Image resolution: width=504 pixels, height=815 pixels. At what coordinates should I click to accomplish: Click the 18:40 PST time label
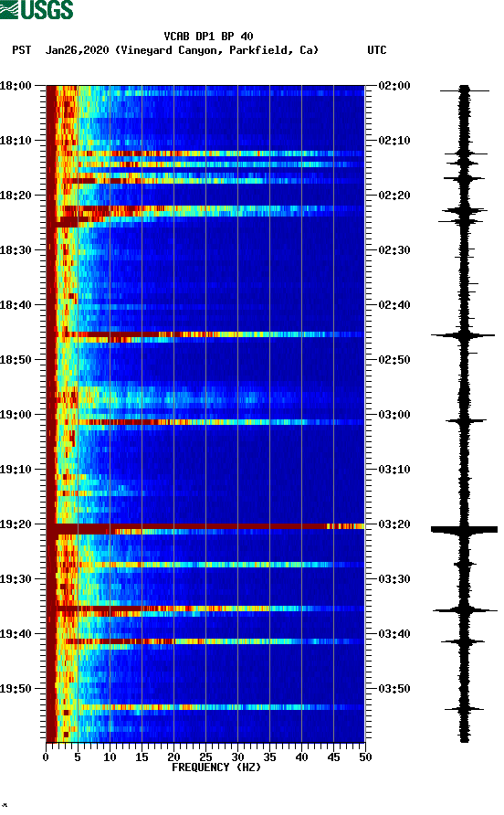pos(16,305)
